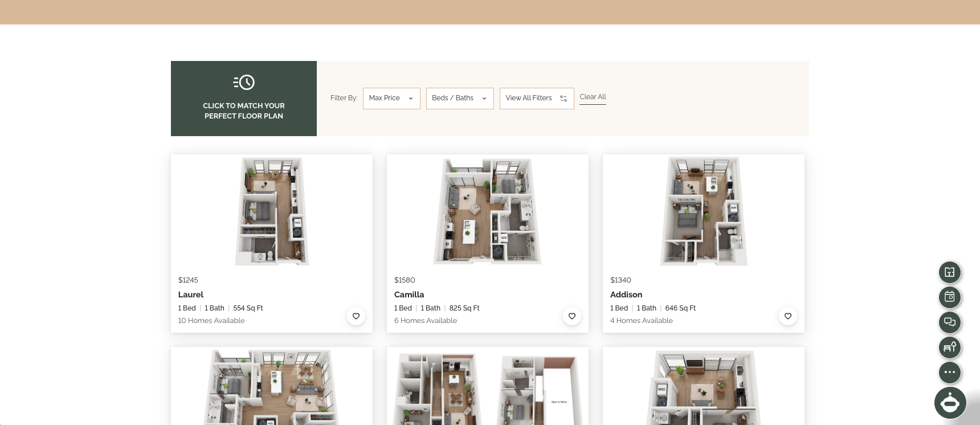Open the Laurel floor plan image
The image size is (980, 425).
(x=272, y=211)
